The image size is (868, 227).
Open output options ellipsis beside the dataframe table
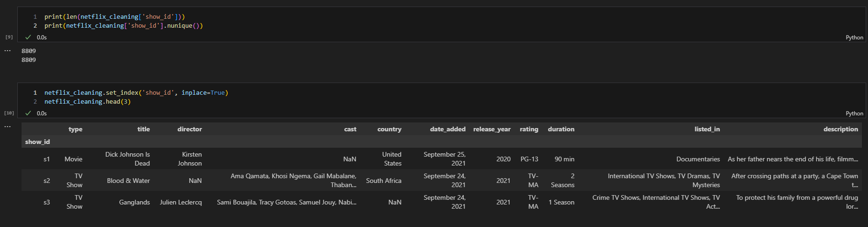[x=7, y=127]
